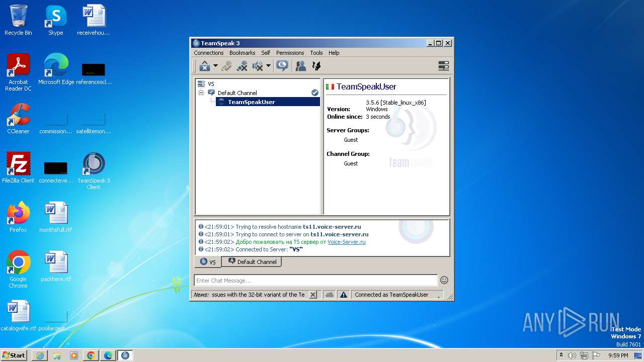Viewport: 644px width, 362px height.
Task: Click the news ticker text
Action: pyautogui.click(x=258, y=295)
